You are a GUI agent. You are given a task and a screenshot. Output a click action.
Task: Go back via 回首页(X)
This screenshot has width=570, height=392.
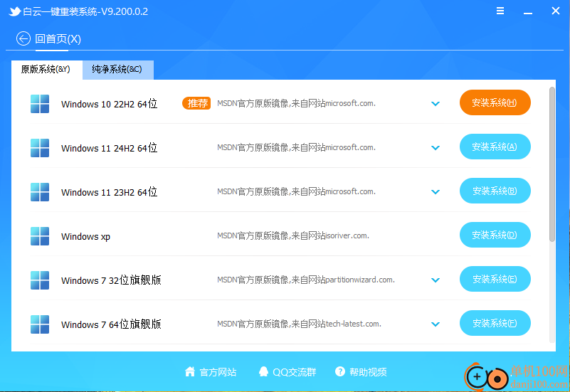pos(58,39)
